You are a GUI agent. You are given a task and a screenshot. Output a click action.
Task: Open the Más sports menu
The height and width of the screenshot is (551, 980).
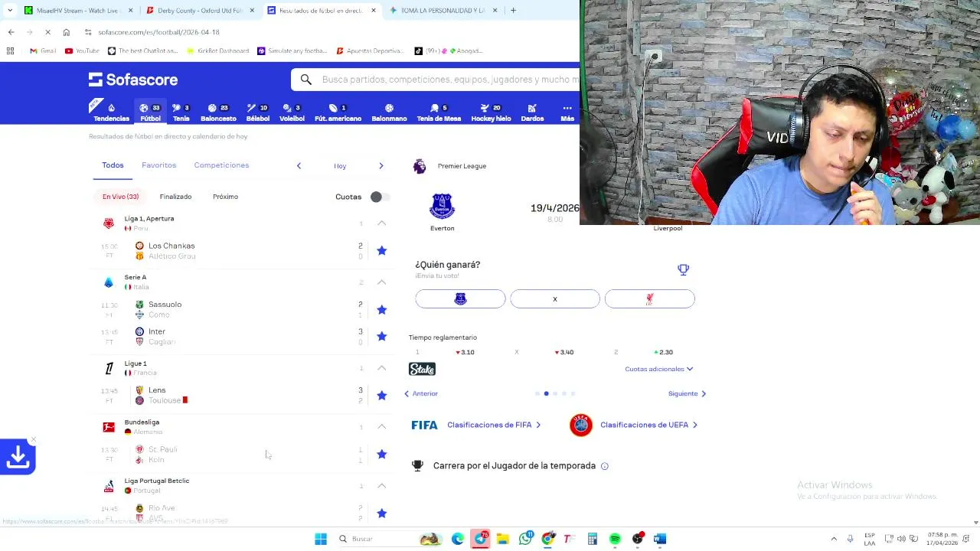tap(567, 112)
